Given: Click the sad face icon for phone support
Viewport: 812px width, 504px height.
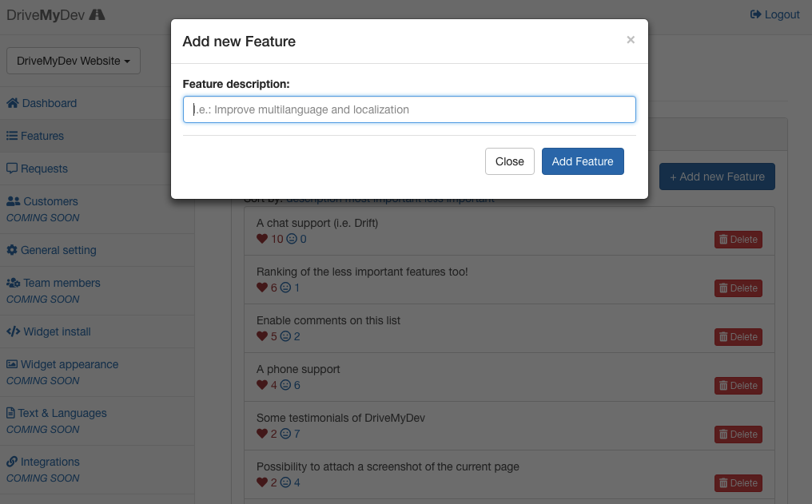Looking at the screenshot, I should coord(285,385).
